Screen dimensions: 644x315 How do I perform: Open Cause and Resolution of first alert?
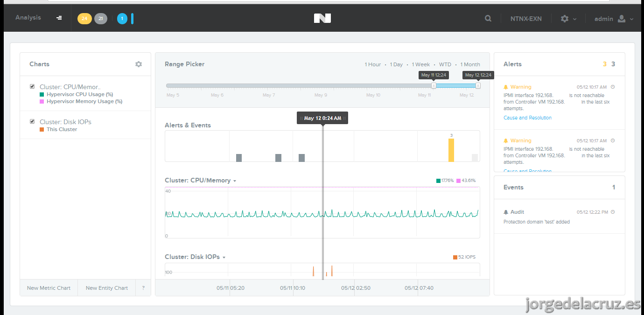527,118
